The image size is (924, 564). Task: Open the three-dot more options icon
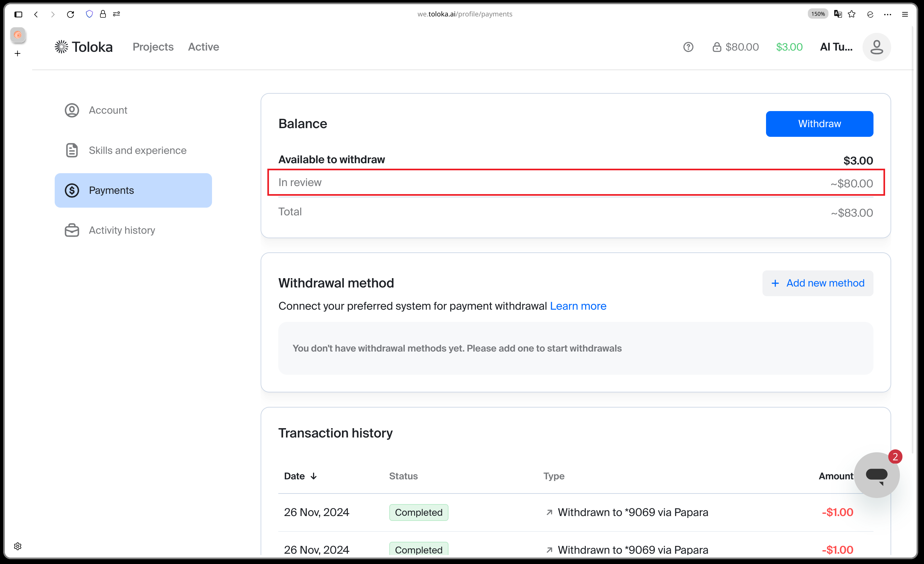click(x=887, y=14)
